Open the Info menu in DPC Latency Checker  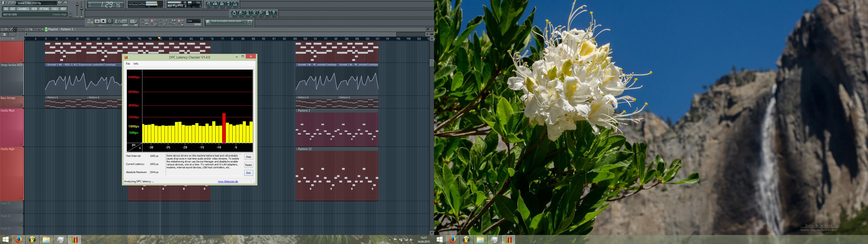pos(136,64)
